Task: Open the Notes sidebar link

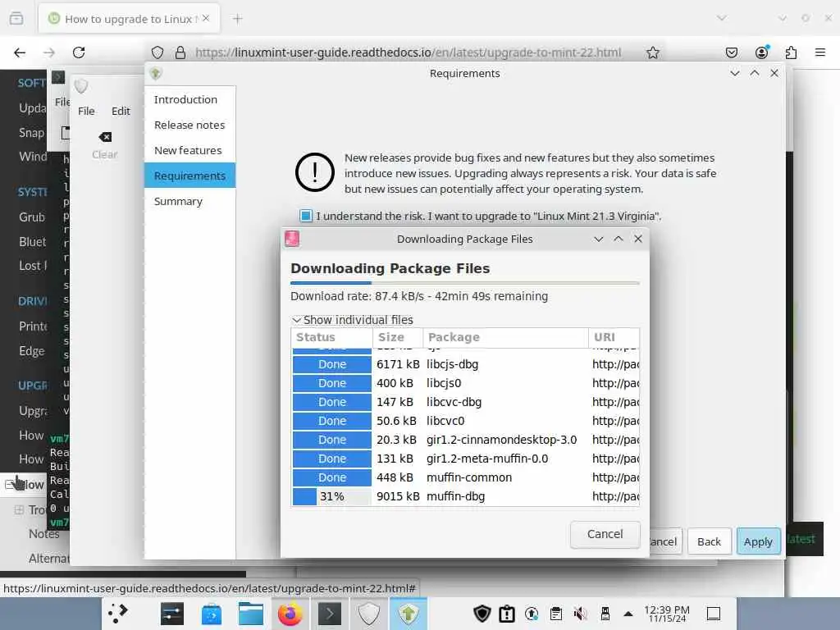Action: pyautogui.click(x=44, y=533)
